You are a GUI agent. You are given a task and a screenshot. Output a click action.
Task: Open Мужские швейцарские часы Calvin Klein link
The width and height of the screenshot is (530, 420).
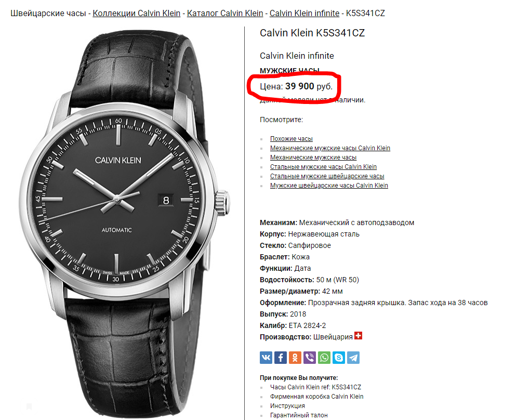coord(329,186)
